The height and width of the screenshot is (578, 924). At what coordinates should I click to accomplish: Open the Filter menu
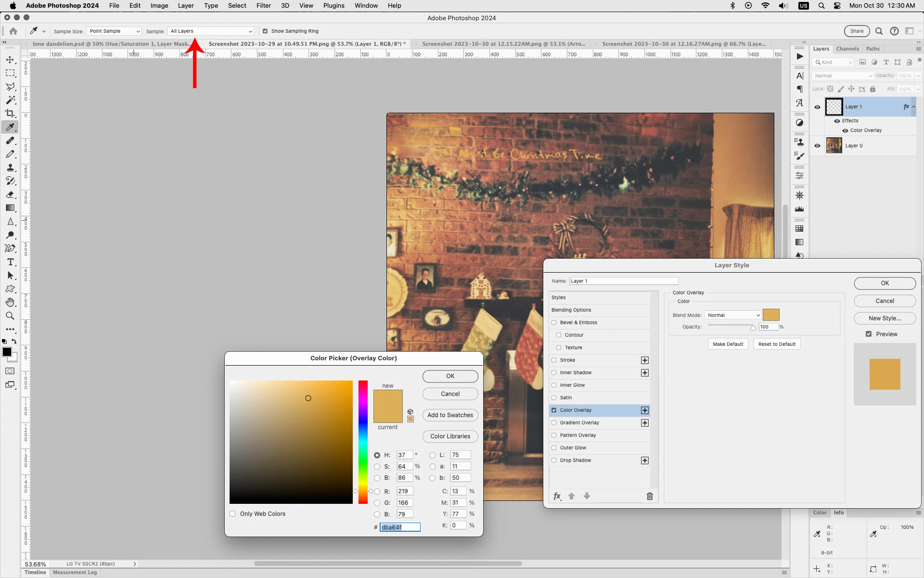tap(263, 6)
